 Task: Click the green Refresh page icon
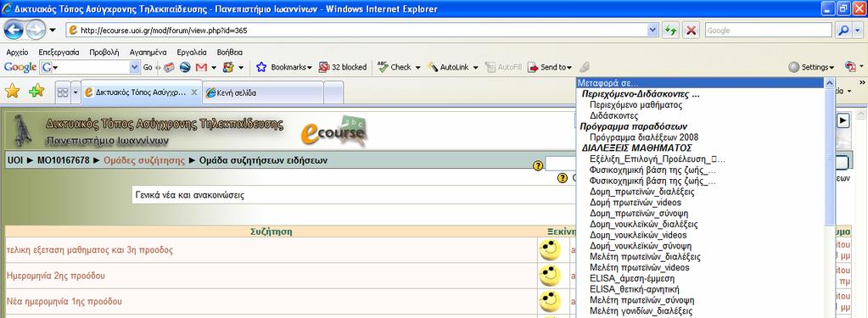click(671, 31)
